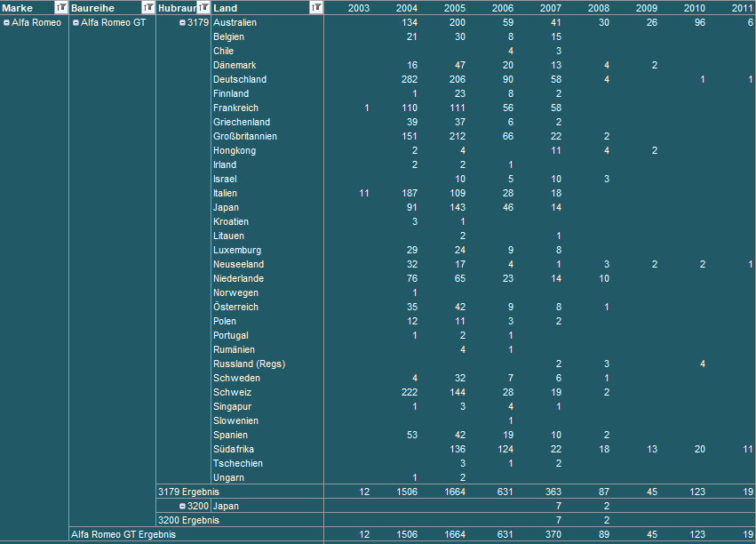Click Italien 2003 value 11

(x=364, y=194)
